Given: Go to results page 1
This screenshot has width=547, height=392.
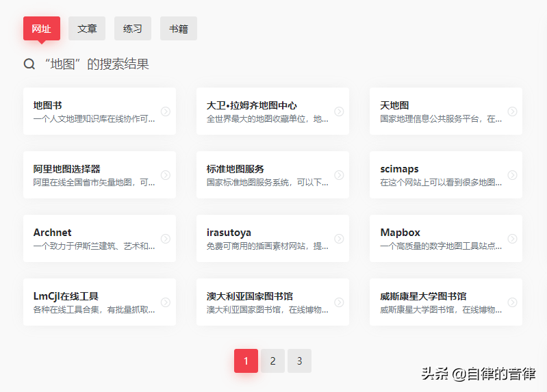Looking at the screenshot, I should [246, 361].
